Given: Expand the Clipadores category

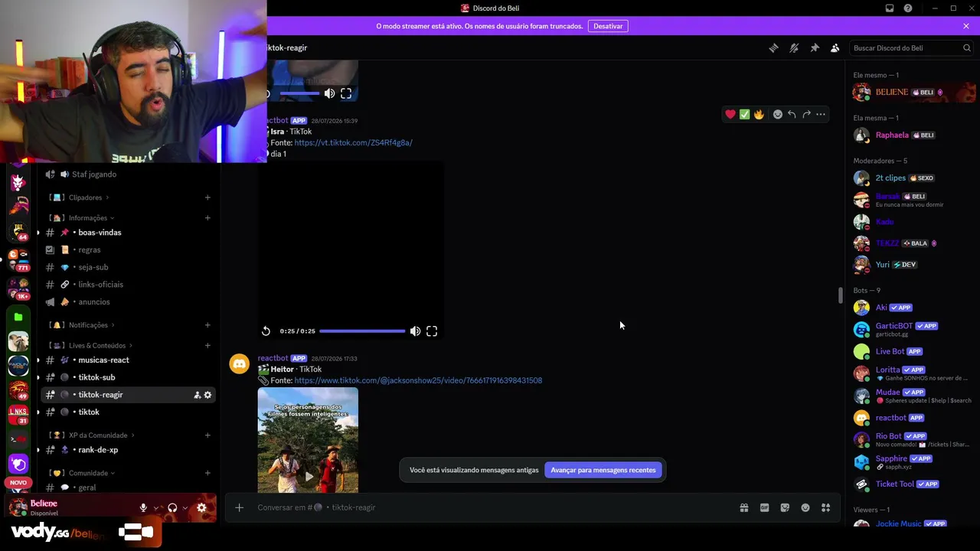Looking at the screenshot, I should click(86, 197).
